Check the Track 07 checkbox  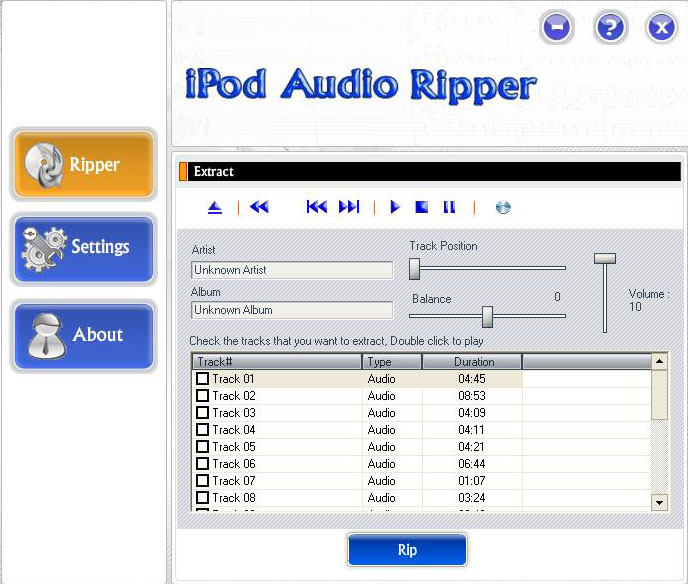pyautogui.click(x=202, y=480)
